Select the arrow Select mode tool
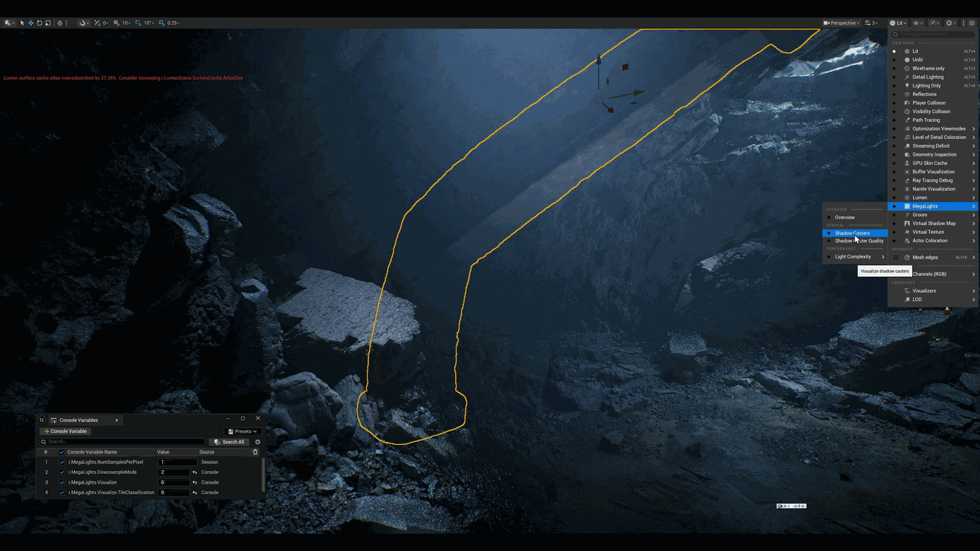980x551 pixels. pos(22,23)
